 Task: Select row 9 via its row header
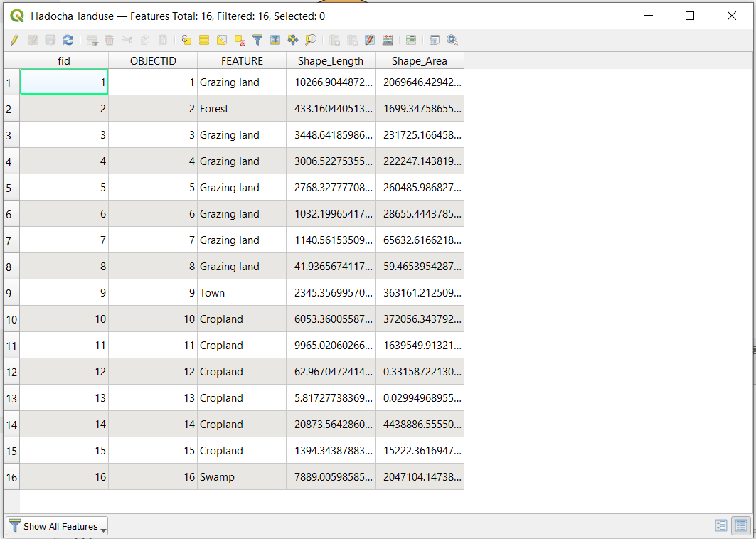[11, 293]
